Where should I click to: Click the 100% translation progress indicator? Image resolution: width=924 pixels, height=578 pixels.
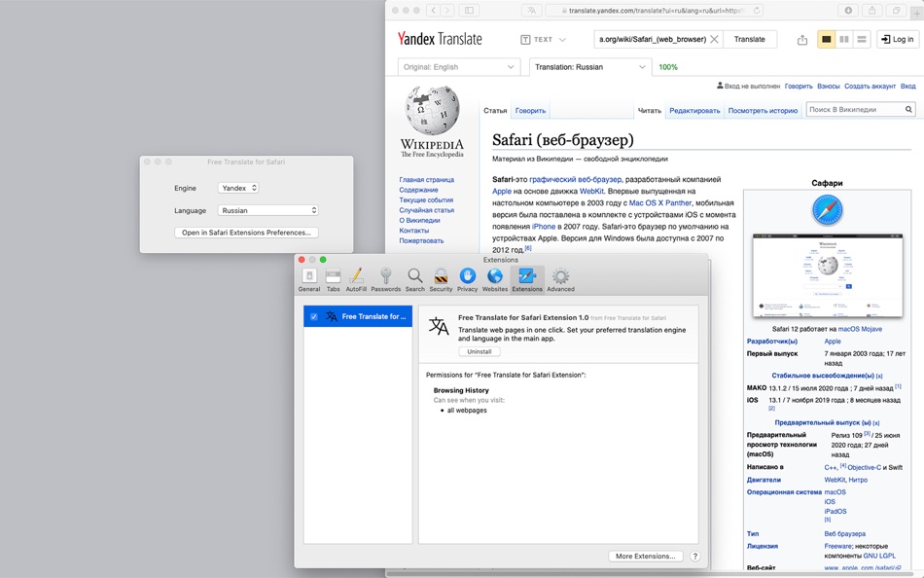667,67
